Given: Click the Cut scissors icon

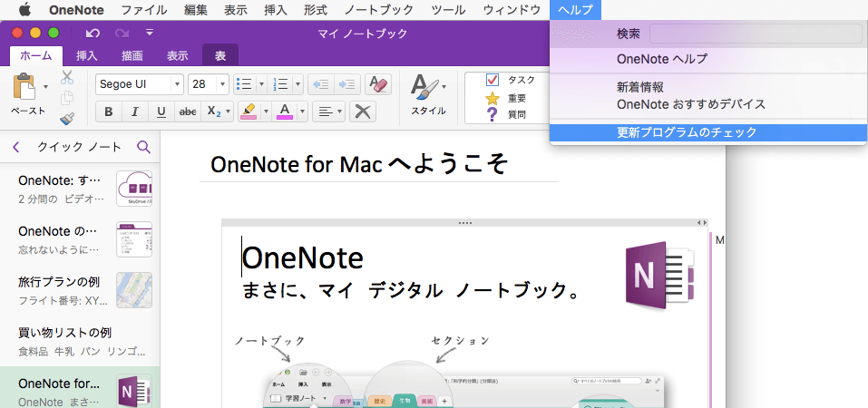Looking at the screenshot, I should point(67,77).
